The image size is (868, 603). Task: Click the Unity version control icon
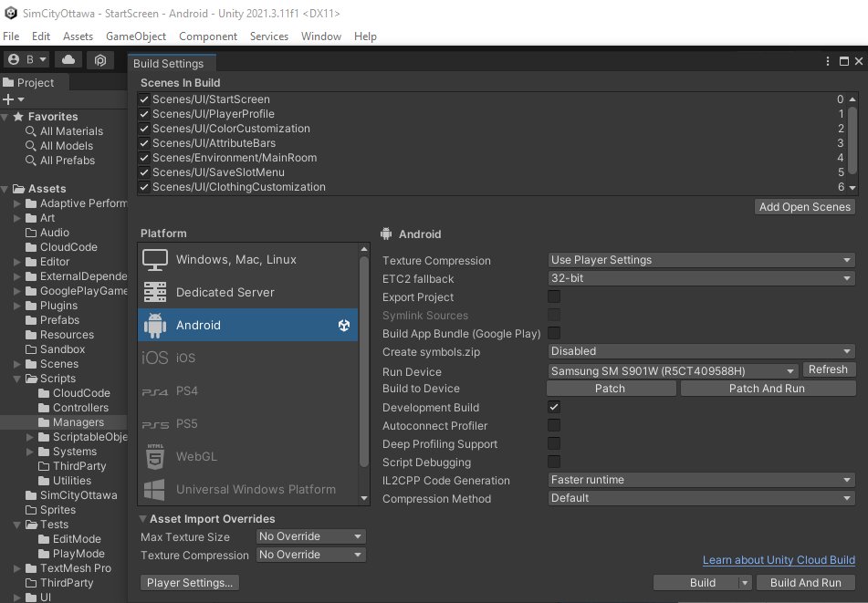[100, 59]
